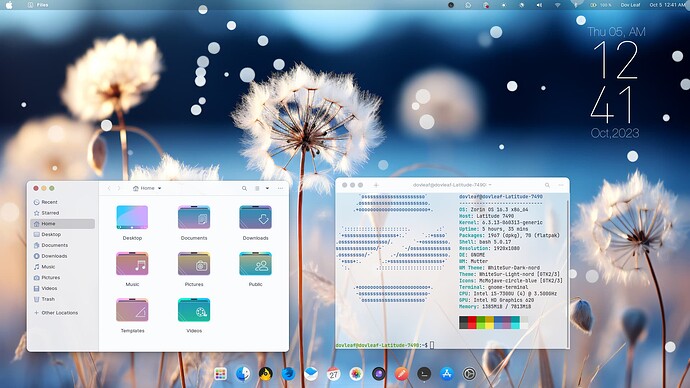This screenshot has width=690, height=388.
Task: Toggle list view in Files toolbar
Action: [257, 188]
